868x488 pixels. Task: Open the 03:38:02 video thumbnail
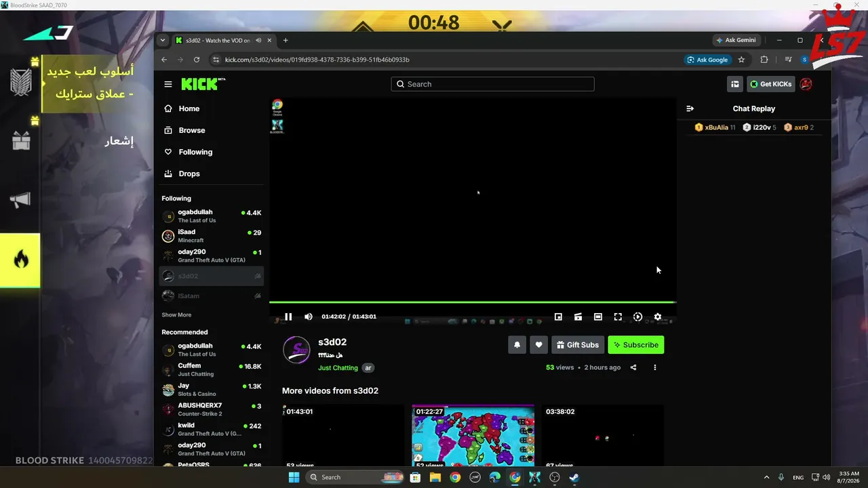click(x=603, y=436)
